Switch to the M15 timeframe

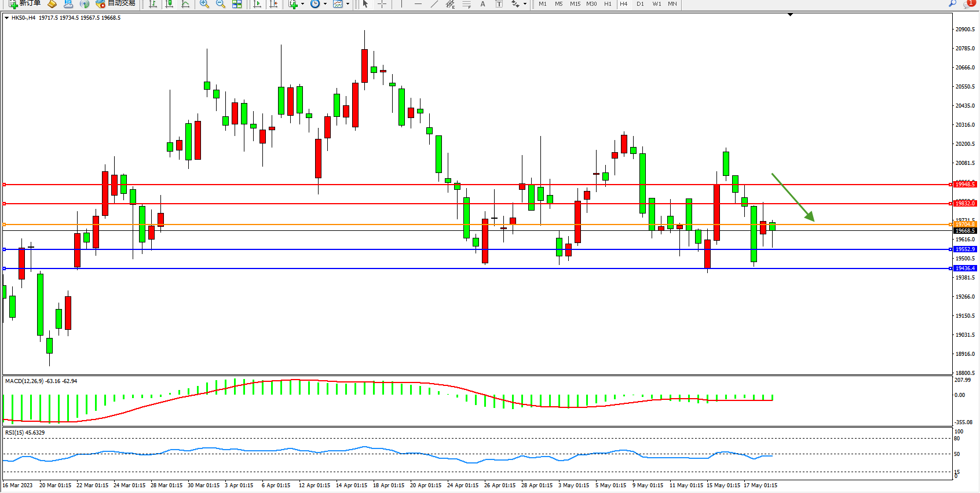[x=575, y=4]
